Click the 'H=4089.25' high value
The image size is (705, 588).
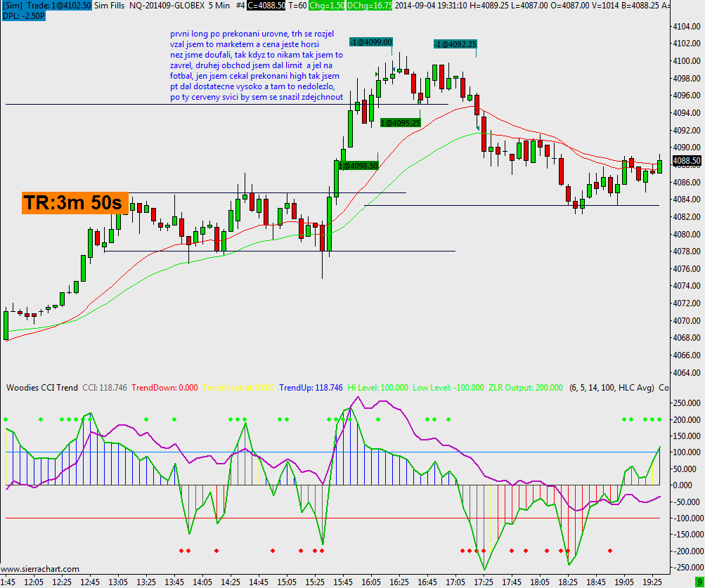tap(489, 6)
